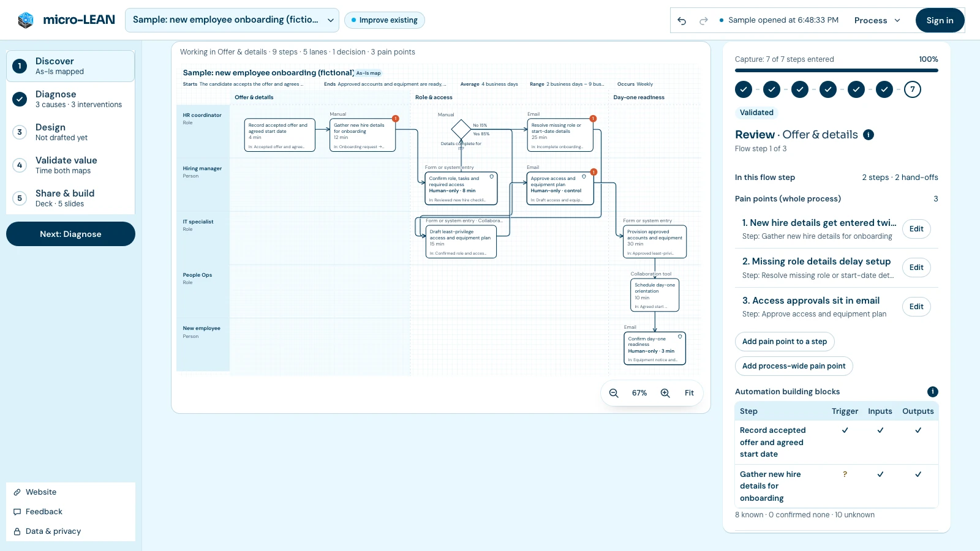Select Confirm day-one readiness step box

(x=655, y=348)
